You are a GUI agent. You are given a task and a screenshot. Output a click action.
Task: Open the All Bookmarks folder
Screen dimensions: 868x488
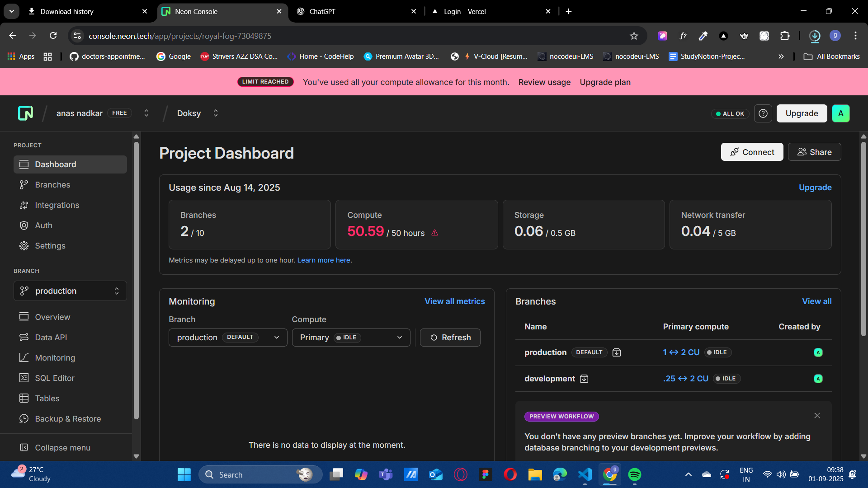(831, 56)
